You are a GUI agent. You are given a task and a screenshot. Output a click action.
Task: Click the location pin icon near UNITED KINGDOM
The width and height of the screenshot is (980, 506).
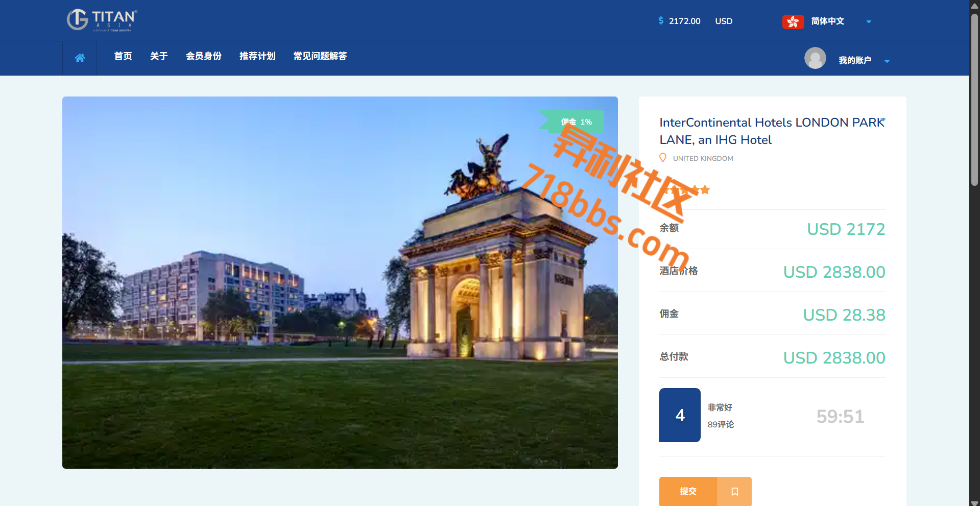(663, 158)
